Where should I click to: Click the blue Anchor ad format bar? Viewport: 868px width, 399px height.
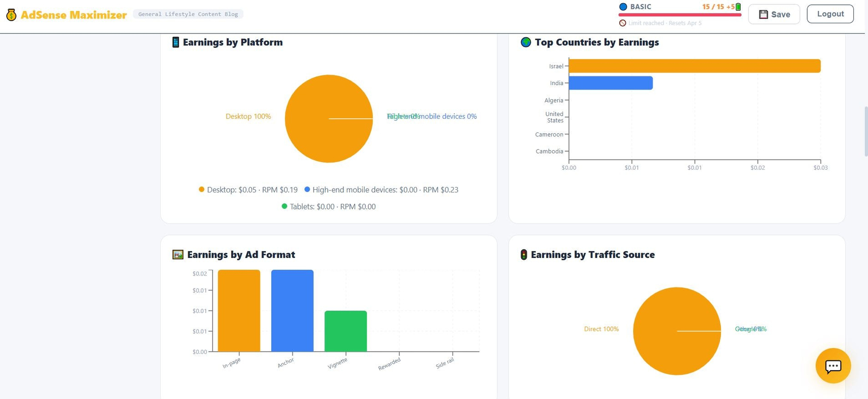coord(292,311)
